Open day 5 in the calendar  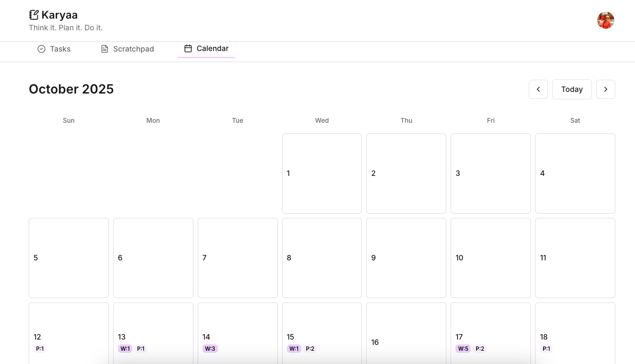[x=69, y=258]
